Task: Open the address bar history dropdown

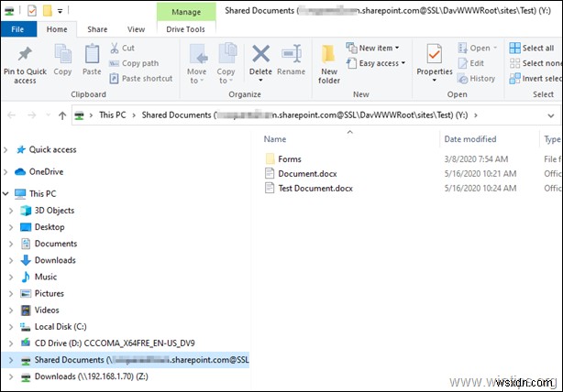Action: (x=551, y=115)
